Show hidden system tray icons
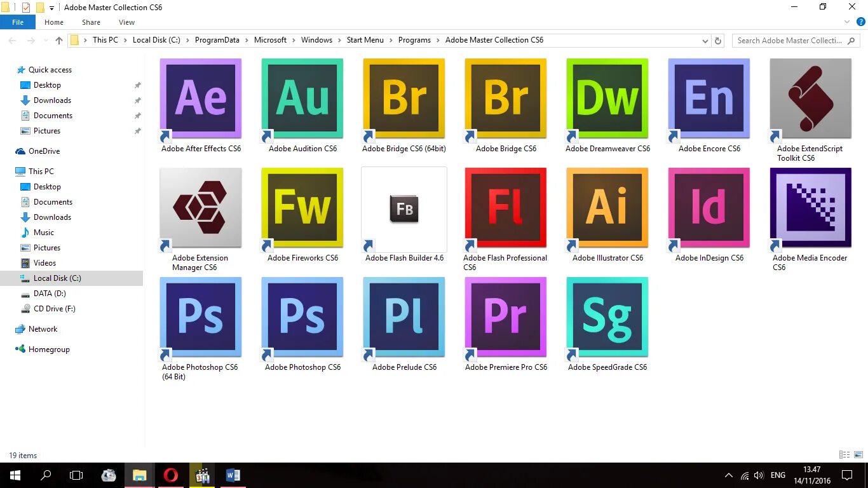Screen dimensions: 868x488 tap(729, 475)
